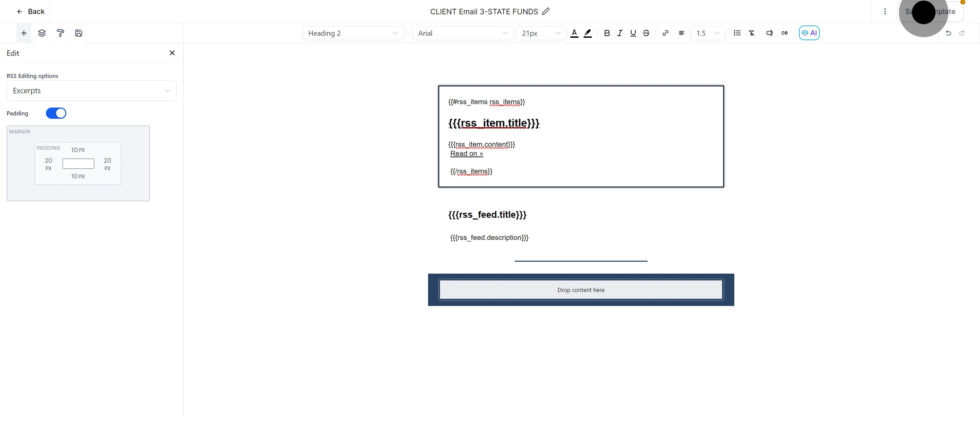This screenshot has width=980, height=422.
Task: Toggle the Padding switch off
Action: pyautogui.click(x=56, y=113)
